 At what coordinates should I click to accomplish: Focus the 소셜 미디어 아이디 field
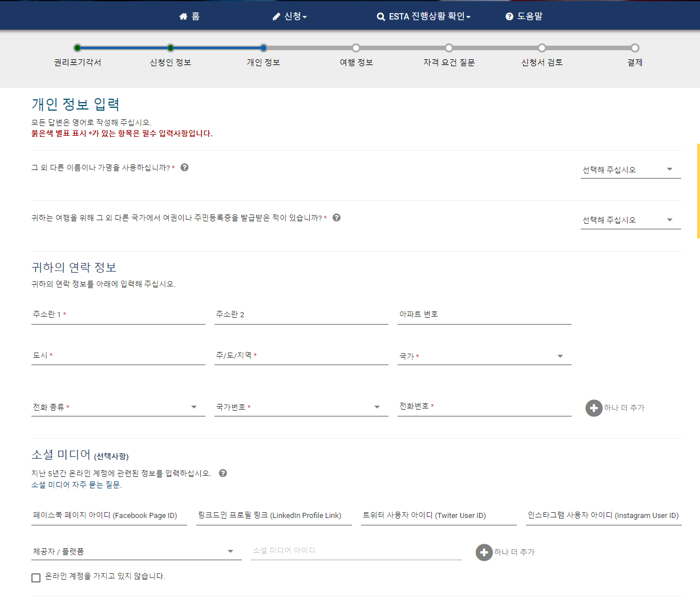(x=356, y=551)
